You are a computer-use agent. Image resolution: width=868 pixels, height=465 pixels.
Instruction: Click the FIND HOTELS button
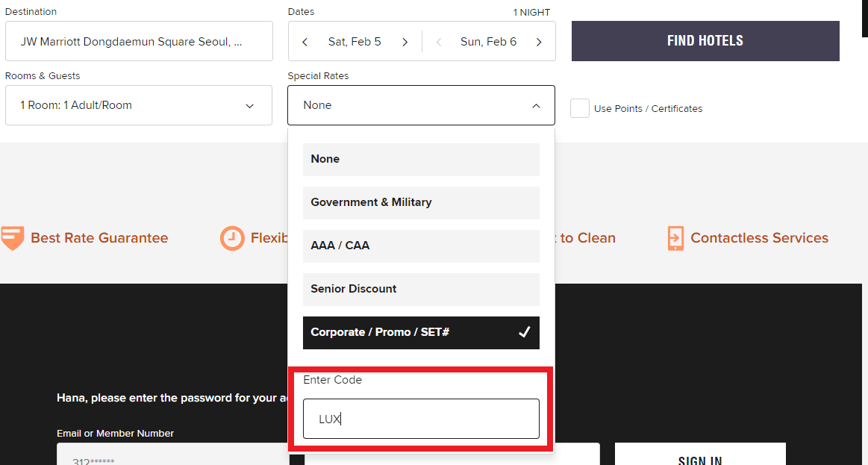[705, 41]
